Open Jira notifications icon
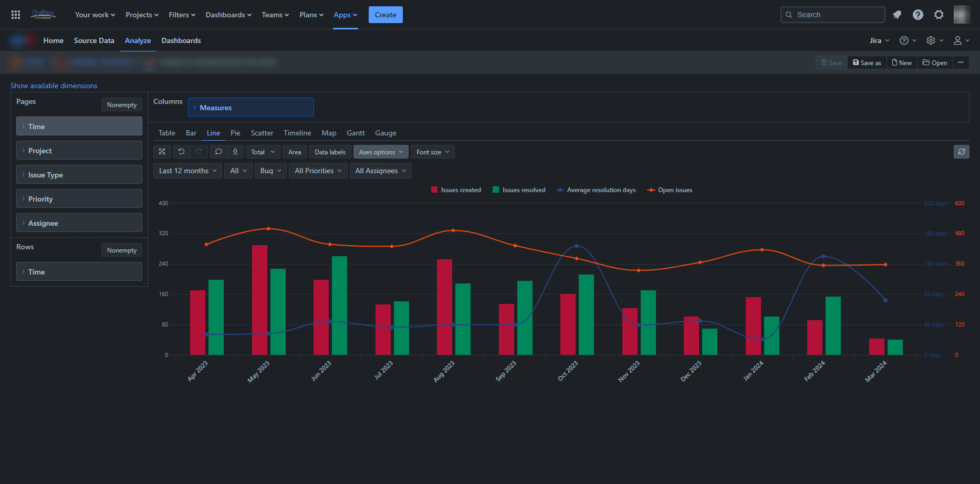Image resolution: width=980 pixels, height=484 pixels. pyautogui.click(x=897, y=15)
